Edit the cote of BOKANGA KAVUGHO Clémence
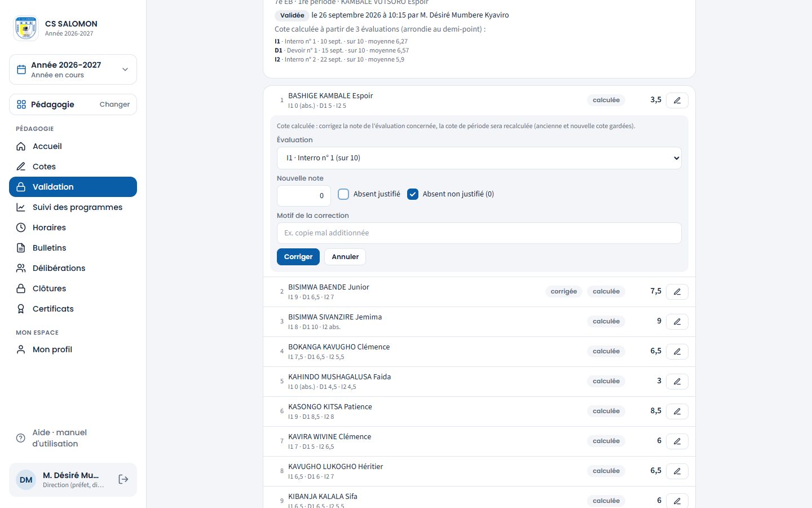The height and width of the screenshot is (508, 812). [677, 351]
